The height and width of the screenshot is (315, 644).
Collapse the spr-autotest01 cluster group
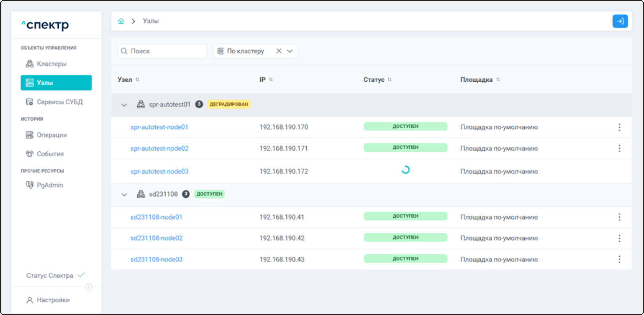pos(124,105)
